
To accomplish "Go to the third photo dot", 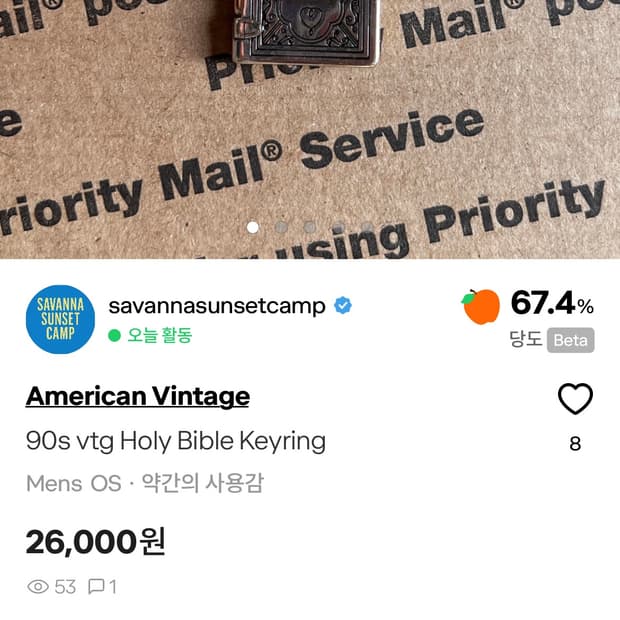I will tap(310, 227).
